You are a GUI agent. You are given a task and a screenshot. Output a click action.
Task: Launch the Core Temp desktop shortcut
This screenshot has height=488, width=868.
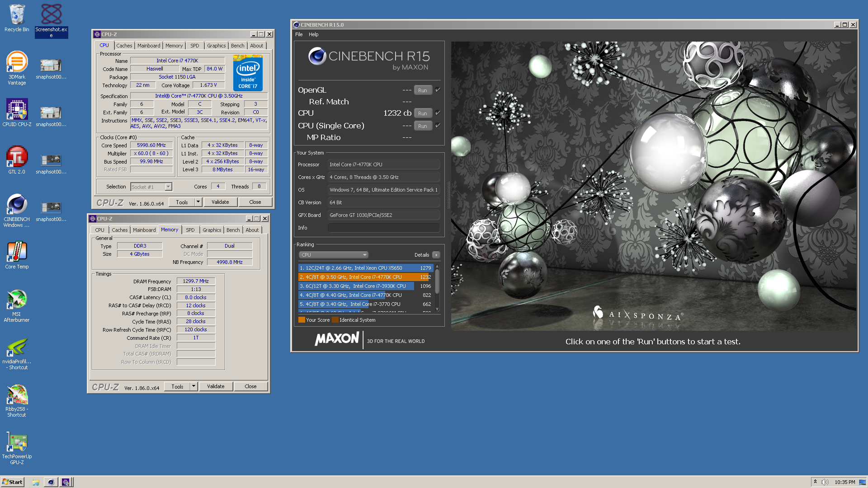(17, 255)
